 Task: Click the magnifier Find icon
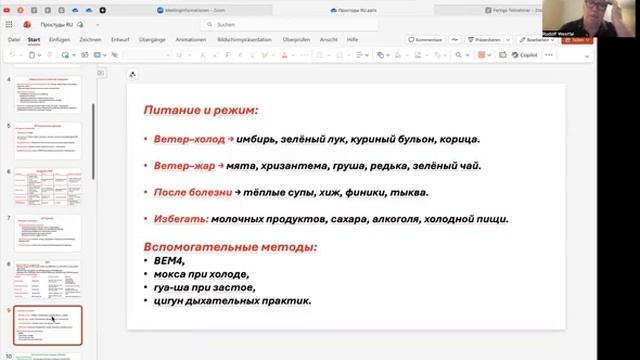coord(458,55)
